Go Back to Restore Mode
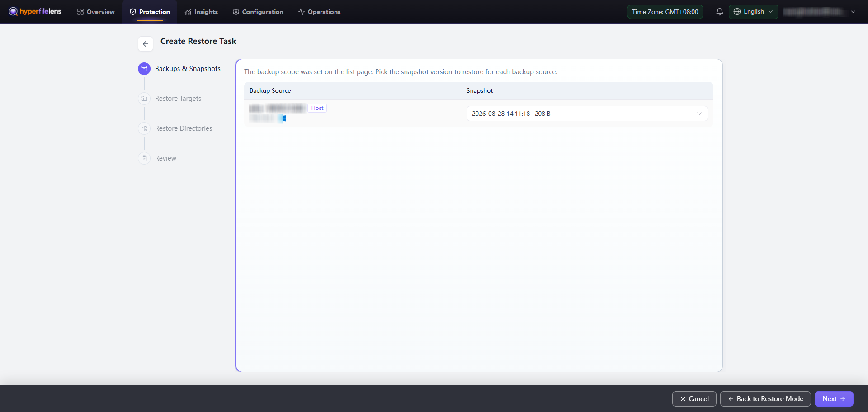 click(x=765, y=399)
